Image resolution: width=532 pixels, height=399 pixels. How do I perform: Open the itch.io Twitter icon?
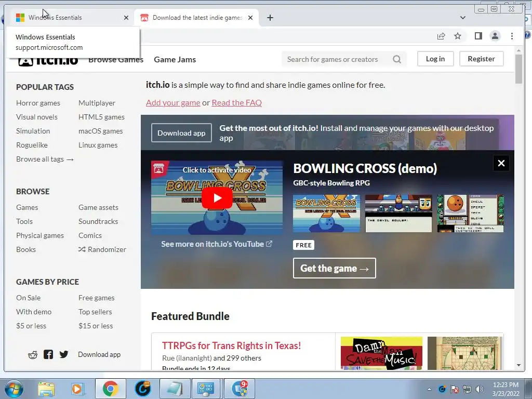(64, 354)
